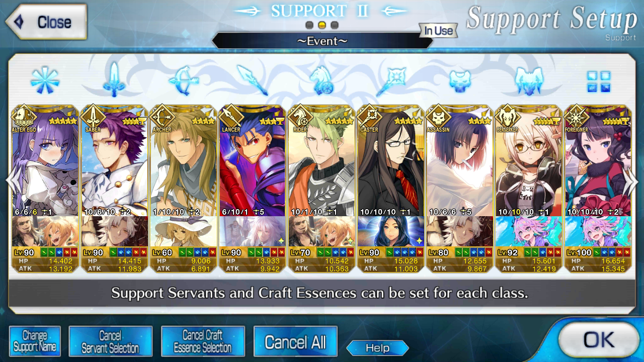The width and height of the screenshot is (644, 362).
Task: Click Cancel Servant Selection button
Action: (x=110, y=341)
